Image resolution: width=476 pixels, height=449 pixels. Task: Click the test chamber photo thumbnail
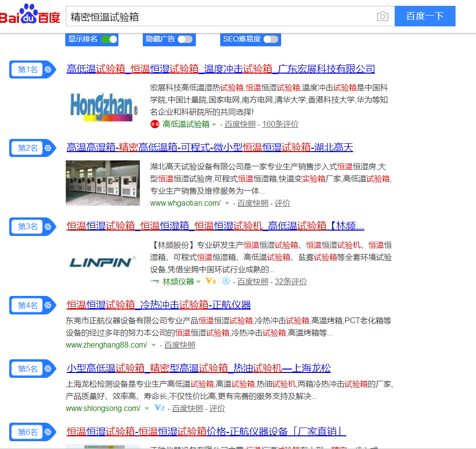pyautogui.click(x=103, y=183)
